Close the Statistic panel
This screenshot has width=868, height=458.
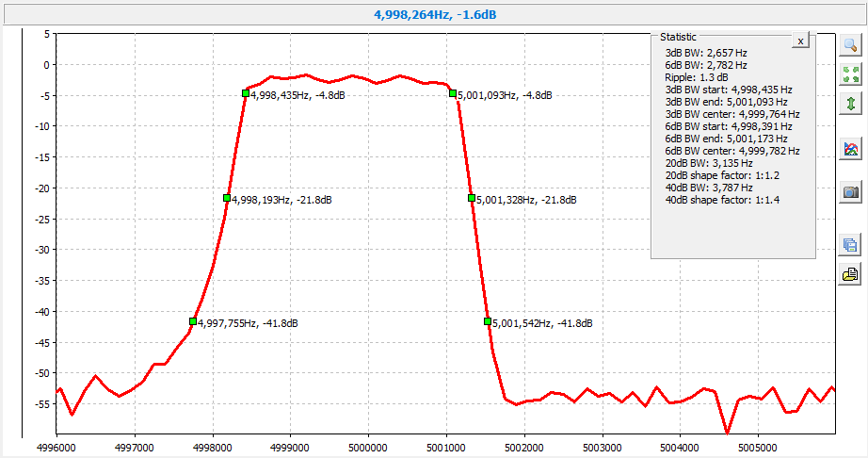click(799, 41)
